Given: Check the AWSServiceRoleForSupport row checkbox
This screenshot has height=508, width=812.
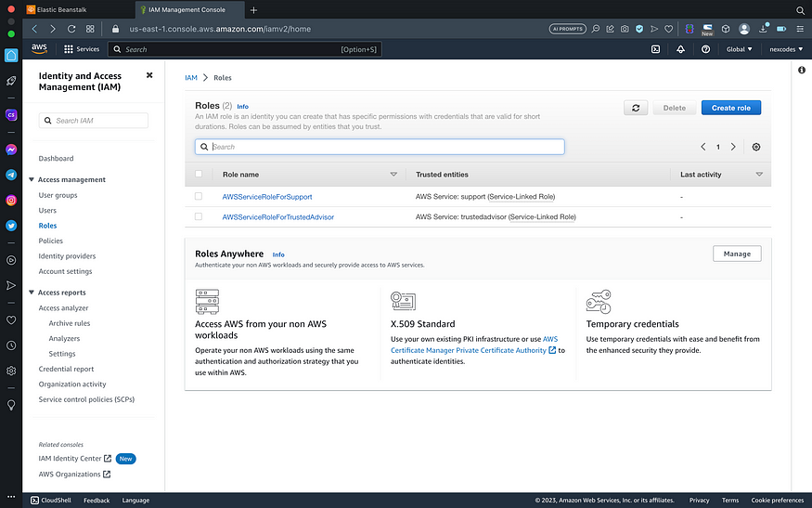Looking at the screenshot, I should click(x=199, y=196).
